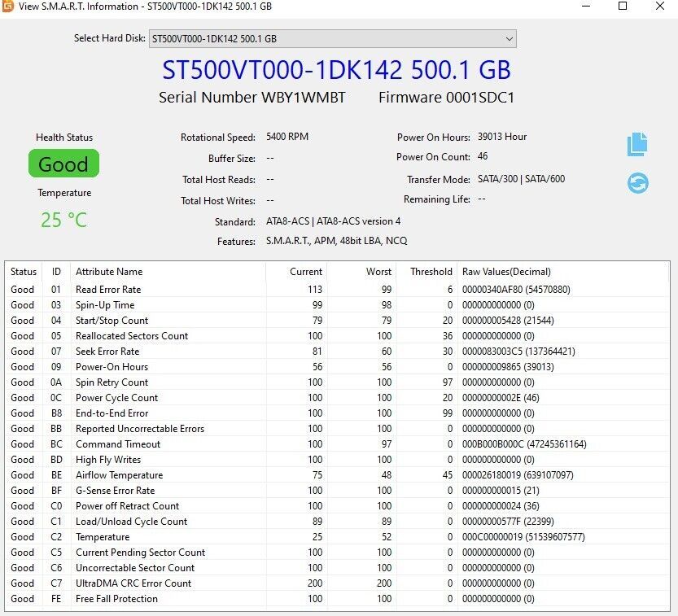Click the Threshold column header
678x616 pixels.
(426, 272)
